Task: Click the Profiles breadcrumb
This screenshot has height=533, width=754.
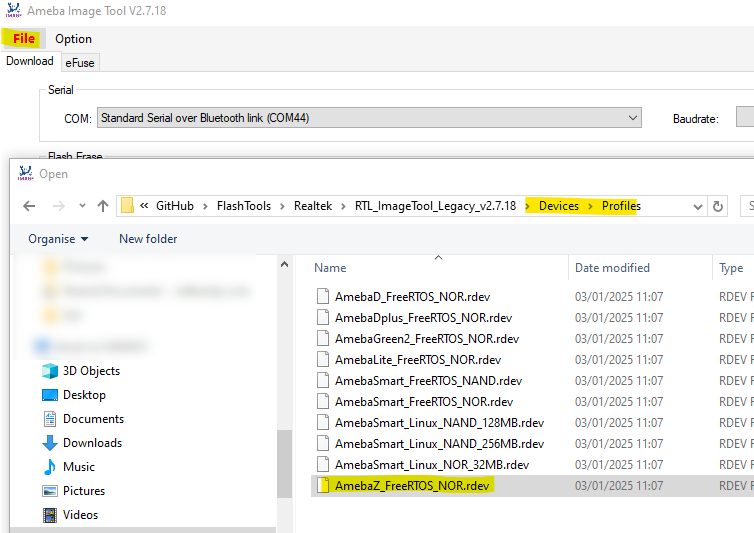Action: 621,206
